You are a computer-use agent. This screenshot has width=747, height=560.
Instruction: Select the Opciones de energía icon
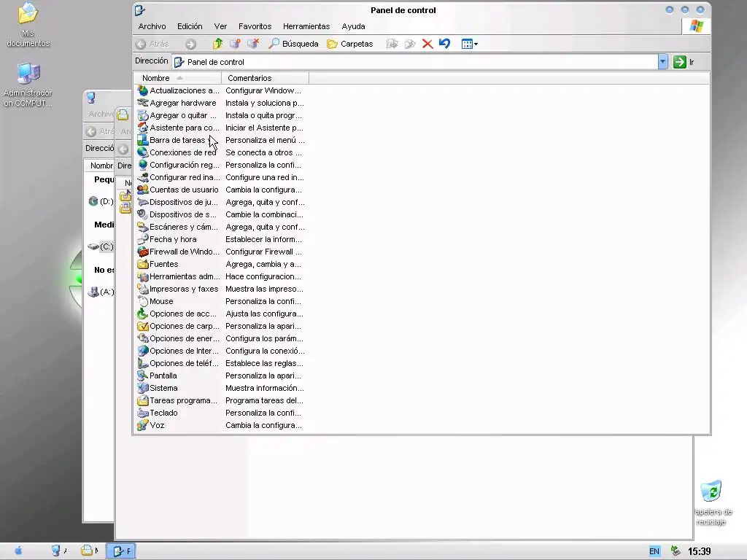pos(143,338)
